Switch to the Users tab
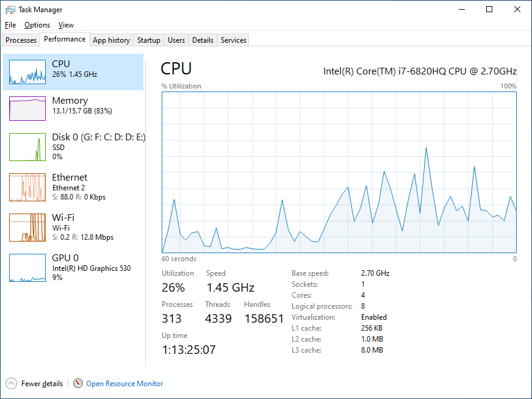The height and width of the screenshot is (399, 532). click(176, 40)
